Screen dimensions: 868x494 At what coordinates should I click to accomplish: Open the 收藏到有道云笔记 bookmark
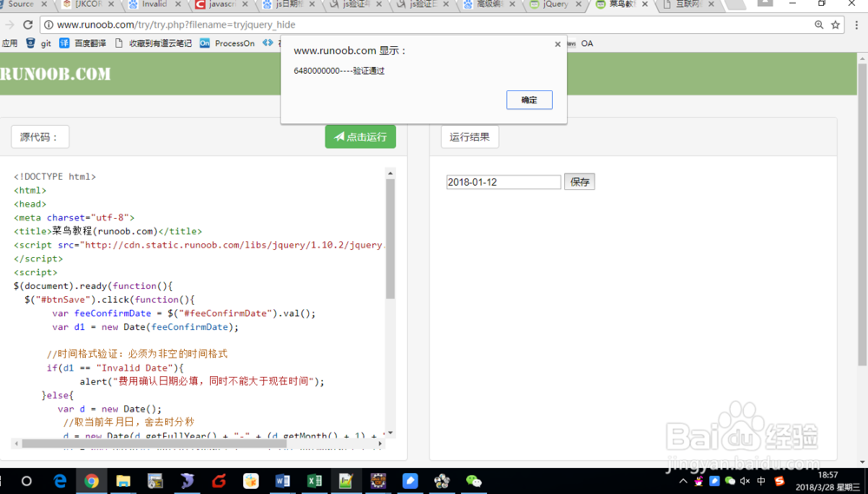point(154,43)
